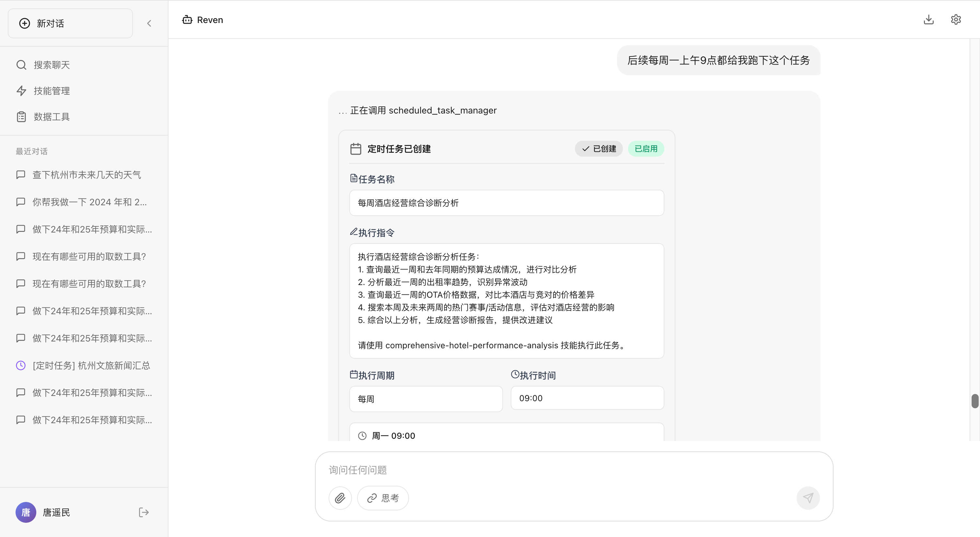
Task: Click the logout icon next to 唐遥民
Action: pos(144,512)
